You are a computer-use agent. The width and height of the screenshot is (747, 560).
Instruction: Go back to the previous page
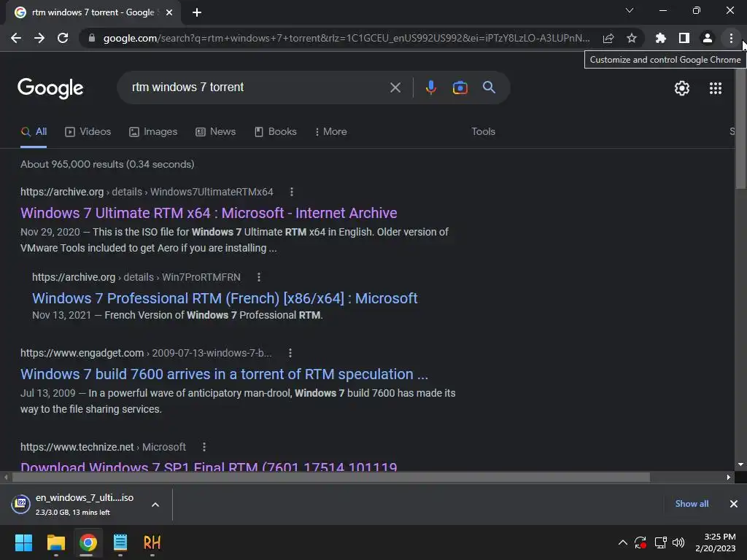point(16,38)
